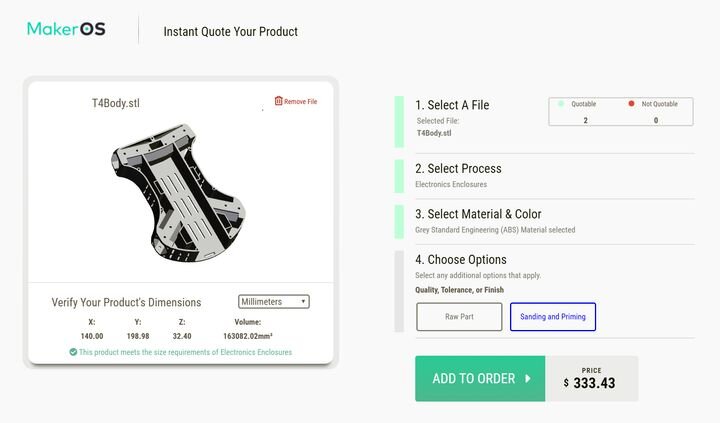
Task: Select the Raw Part finish option
Action: (460, 317)
